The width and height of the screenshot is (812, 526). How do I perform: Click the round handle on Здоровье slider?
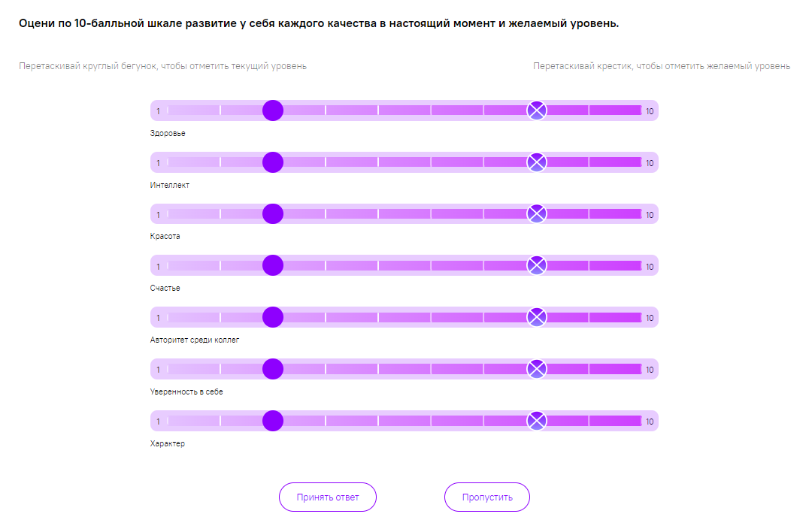click(273, 110)
